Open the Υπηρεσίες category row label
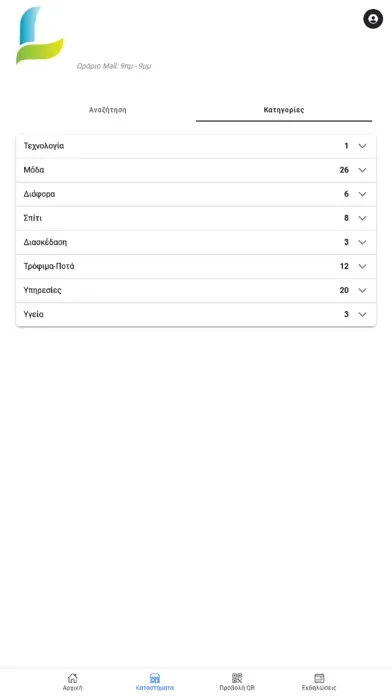This screenshot has height=696, width=392. pos(42,290)
